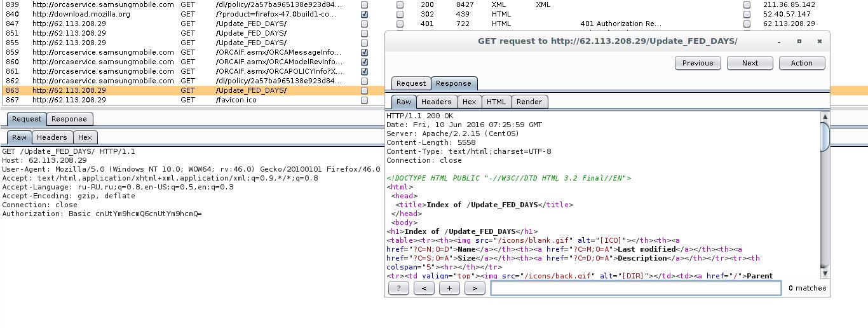Viewport: 868px width, 328px height.
Task: Click the next match '>' search button
Action: tap(475, 288)
